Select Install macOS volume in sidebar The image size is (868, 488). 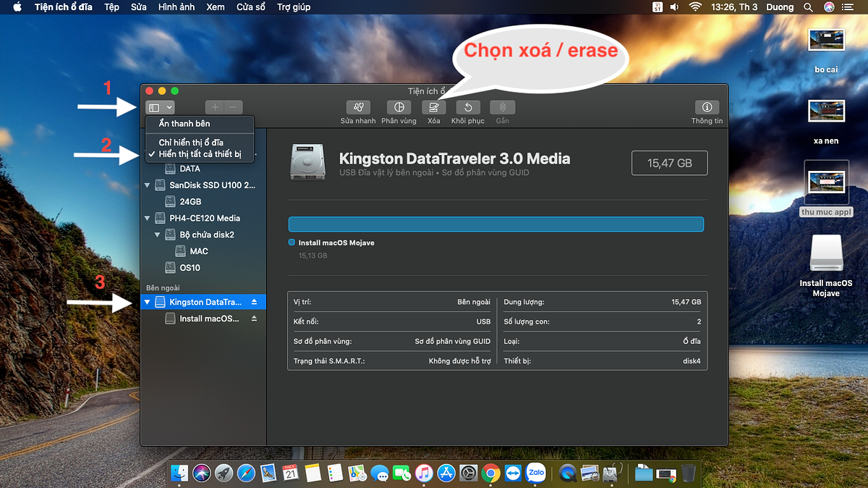[x=209, y=319]
